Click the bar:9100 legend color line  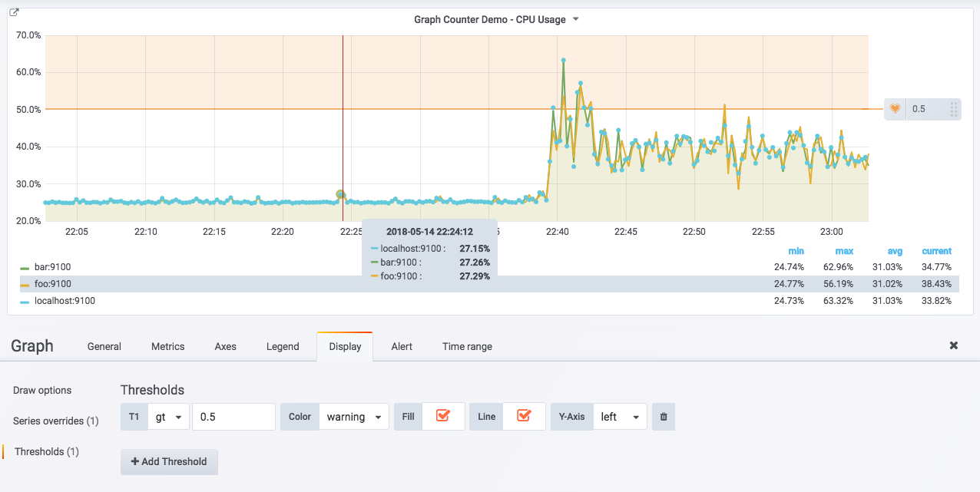pyautogui.click(x=25, y=268)
